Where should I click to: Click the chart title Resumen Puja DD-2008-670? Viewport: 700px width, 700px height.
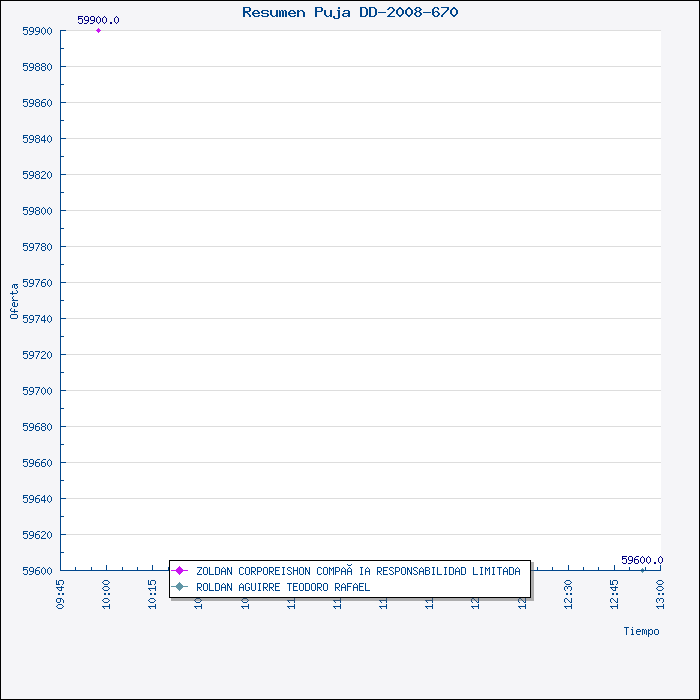(350, 12)
